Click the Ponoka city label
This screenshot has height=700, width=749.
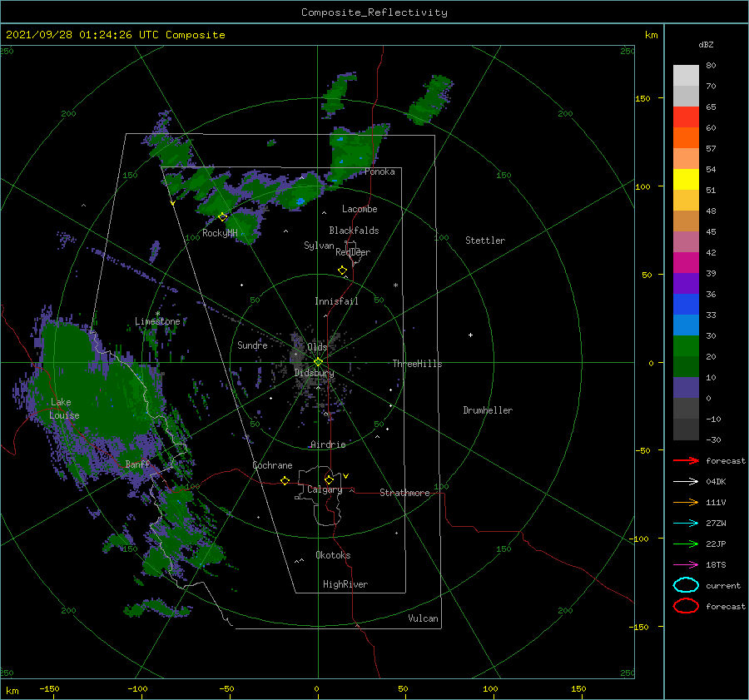tap(379, 171)
